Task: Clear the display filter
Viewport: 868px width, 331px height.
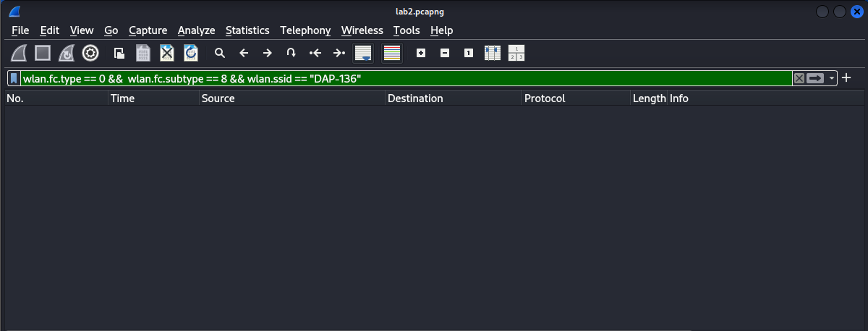Action: point(799,78)
